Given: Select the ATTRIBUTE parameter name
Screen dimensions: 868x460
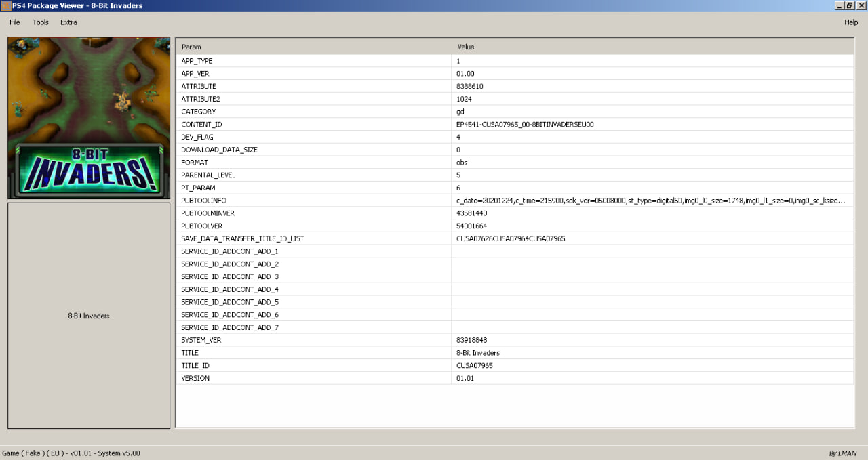Looking at the screenshot, I should tap(199, 86).
